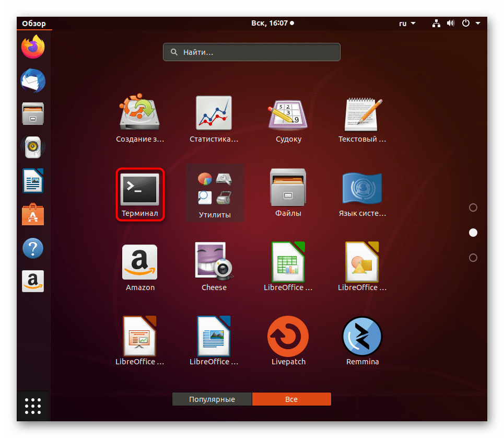
Task: Open Thunderbird mail from dock
Action: pyautogui.click(x=33, y=80)
